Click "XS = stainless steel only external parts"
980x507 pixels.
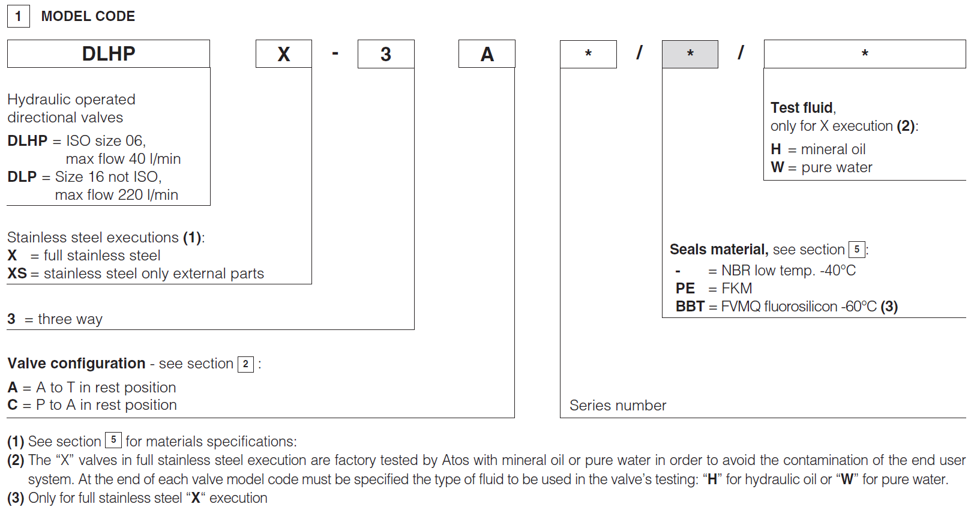[136, 274]
